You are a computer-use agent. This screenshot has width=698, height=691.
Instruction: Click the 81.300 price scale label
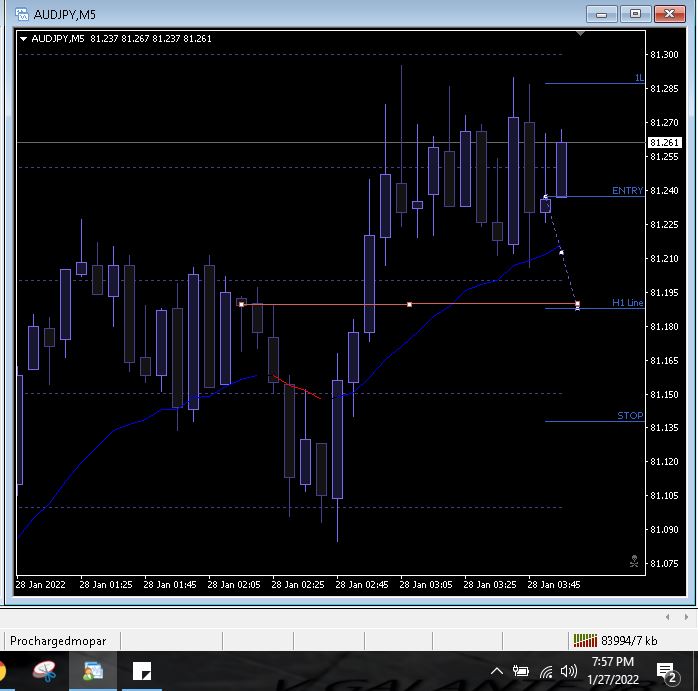click(664, 55)
